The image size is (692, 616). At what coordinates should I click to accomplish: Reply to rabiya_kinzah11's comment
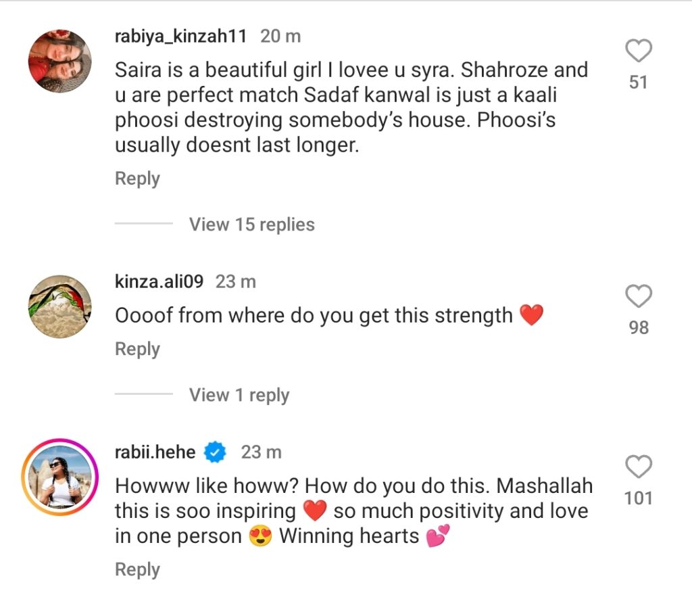click(137, 179)
